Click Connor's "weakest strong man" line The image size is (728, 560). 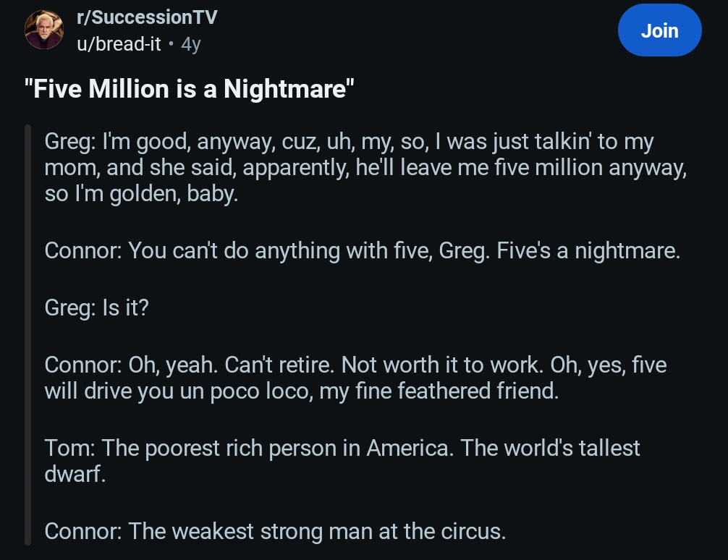coord(275,531)
